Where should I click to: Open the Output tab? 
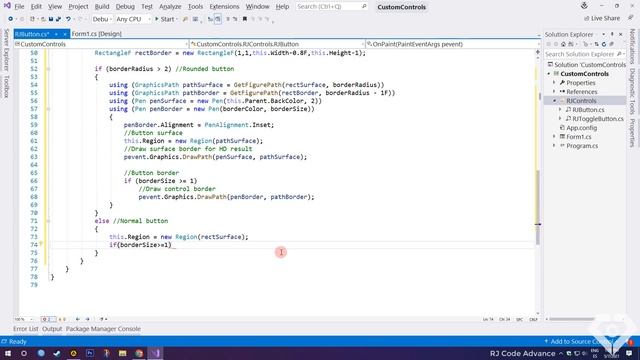52,329
